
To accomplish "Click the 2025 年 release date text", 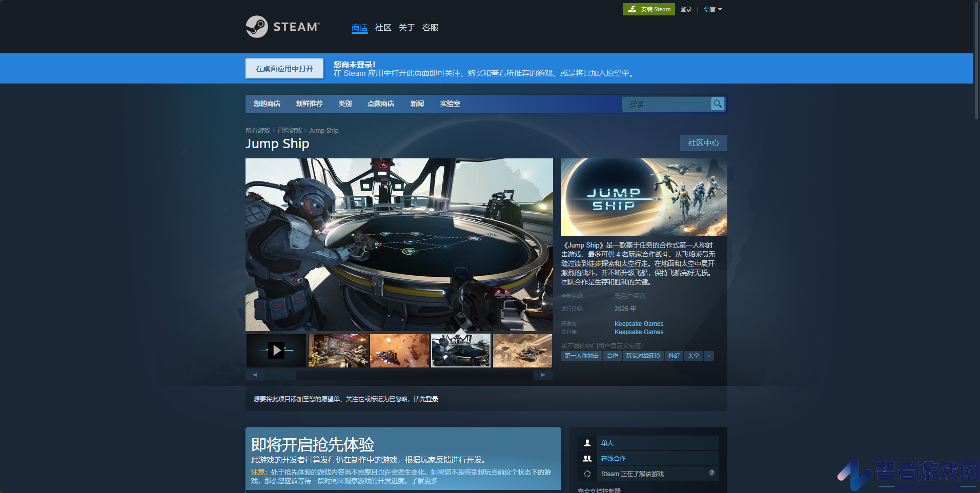I will 625,309.
